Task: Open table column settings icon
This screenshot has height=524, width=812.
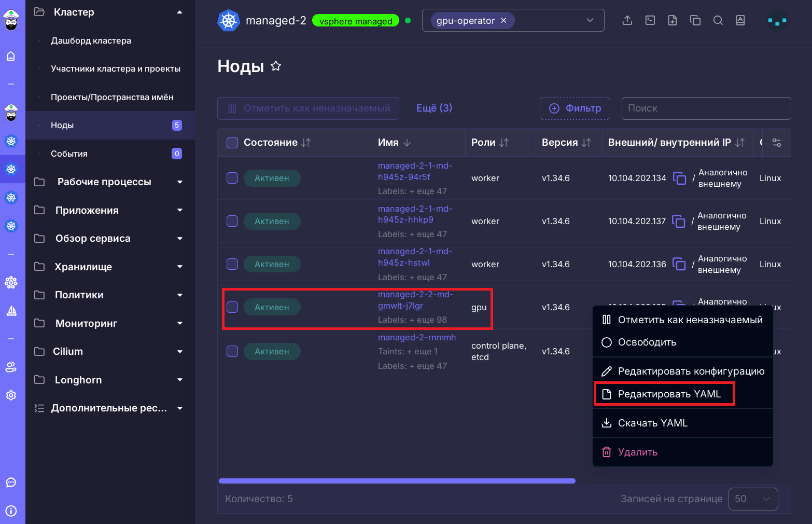Action: [777, 143]
